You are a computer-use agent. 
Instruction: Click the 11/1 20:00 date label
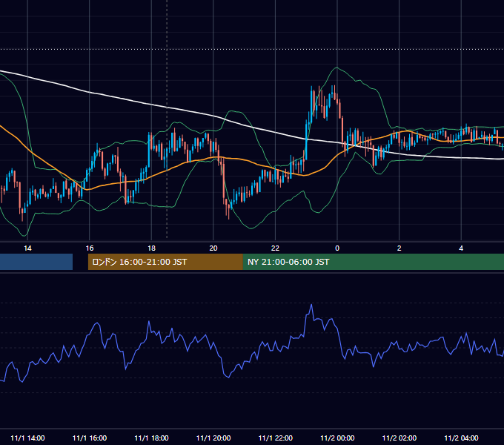pos(213,438)
